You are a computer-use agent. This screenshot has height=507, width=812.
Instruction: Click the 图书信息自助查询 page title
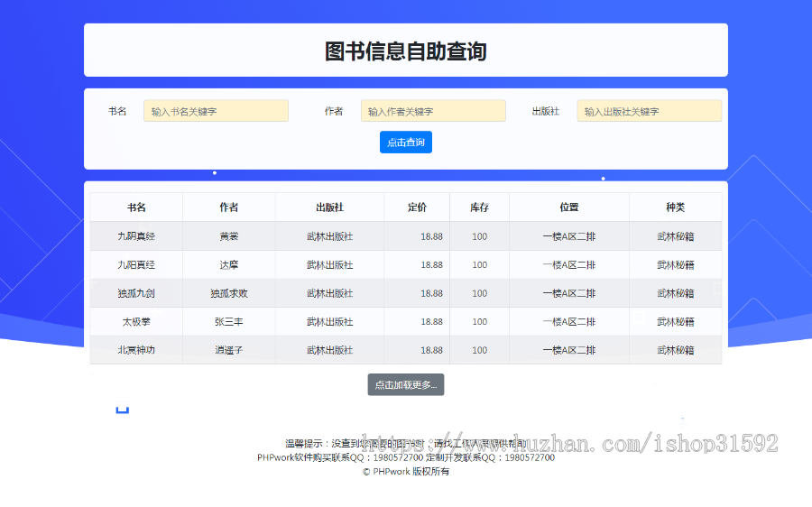405,51
